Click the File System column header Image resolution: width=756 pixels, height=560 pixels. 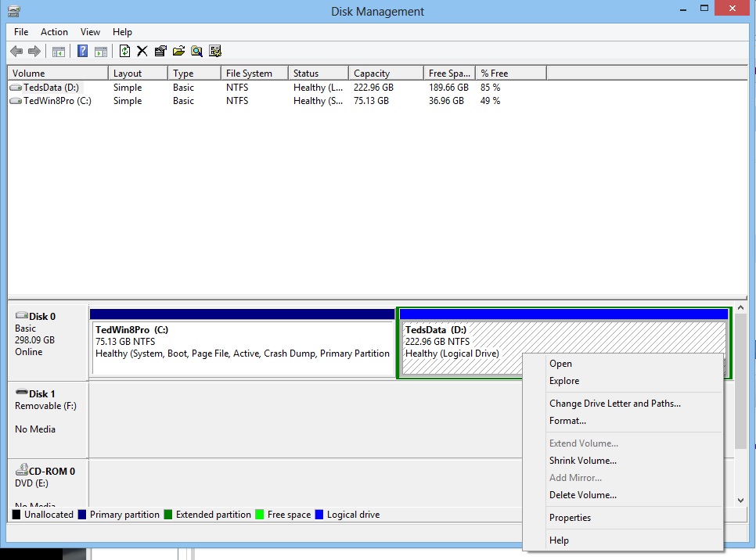(x=249, y=74)
